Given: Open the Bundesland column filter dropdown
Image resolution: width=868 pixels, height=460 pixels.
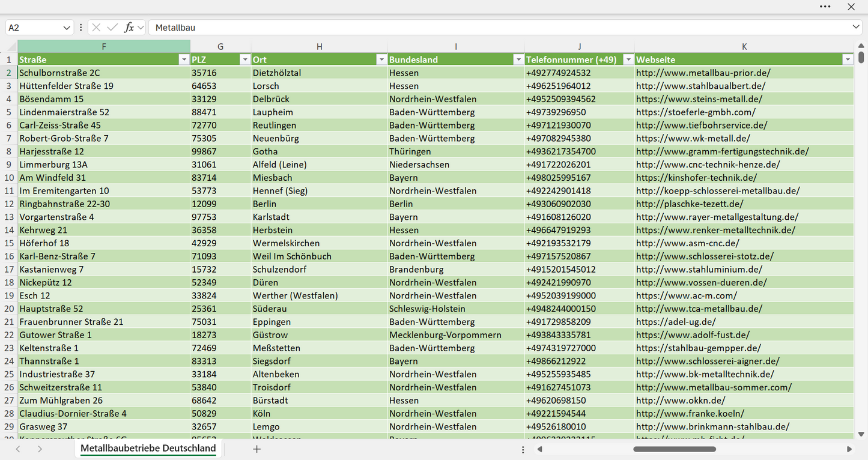Looking at the screenshot, I should (518, 59).
